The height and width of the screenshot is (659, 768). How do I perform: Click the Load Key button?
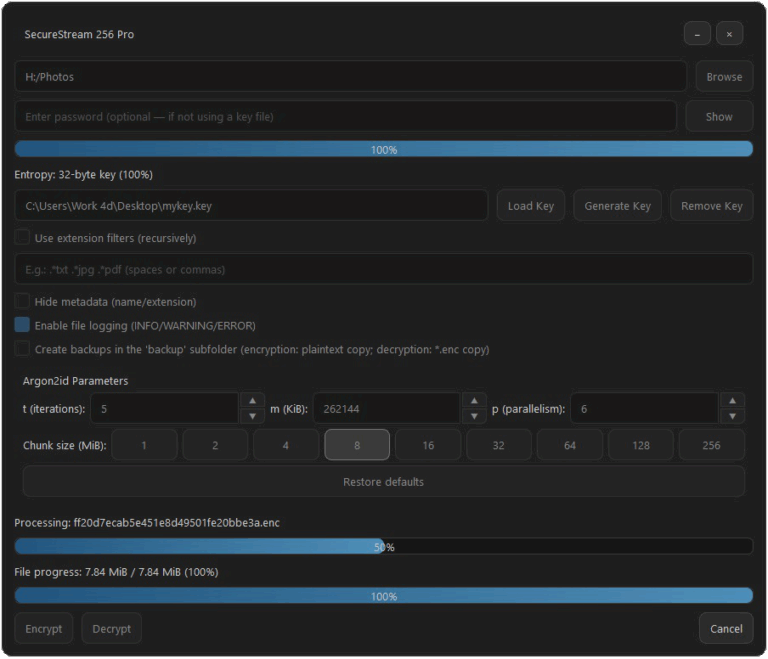coord(530,206)
